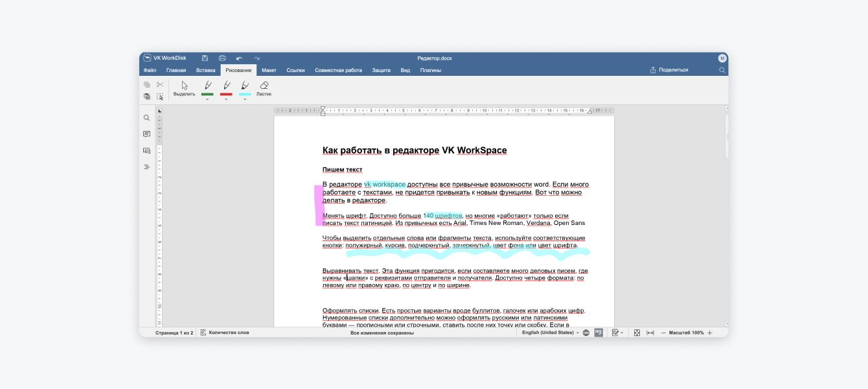Viewport: 868px width, 389px height.
Task: Open the English (United States) language dropdown
Action: tap(551, 333)
